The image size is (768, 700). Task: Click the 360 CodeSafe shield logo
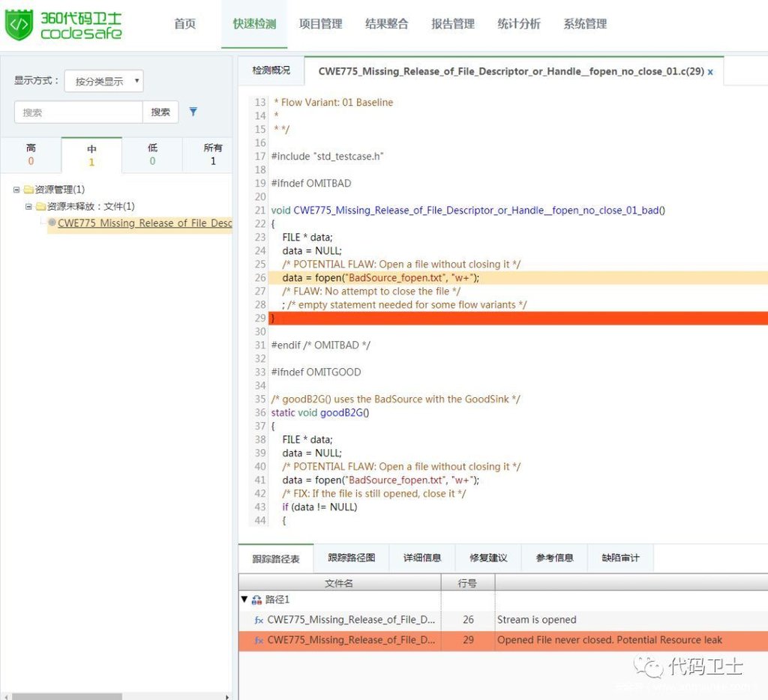[x=19, y=25]
